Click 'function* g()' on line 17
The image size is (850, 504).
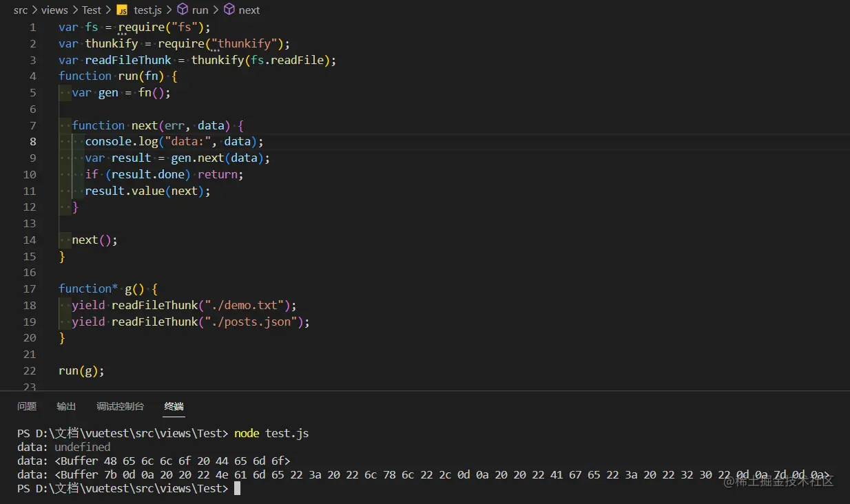(x=102, y=289)
